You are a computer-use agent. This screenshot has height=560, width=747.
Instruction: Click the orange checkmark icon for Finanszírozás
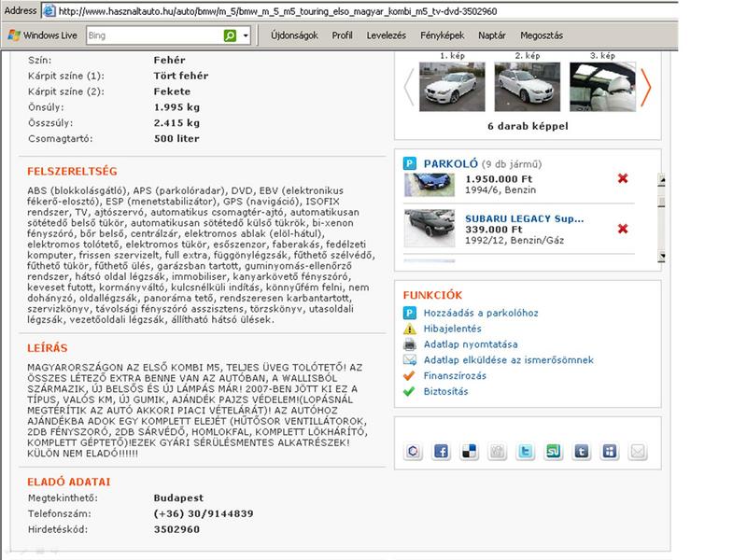tap(409, 376)
